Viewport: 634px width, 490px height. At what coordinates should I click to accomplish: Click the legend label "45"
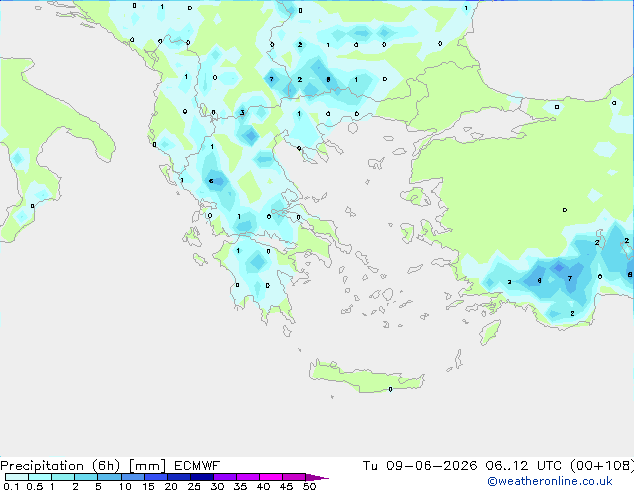(x=286, y=486)
